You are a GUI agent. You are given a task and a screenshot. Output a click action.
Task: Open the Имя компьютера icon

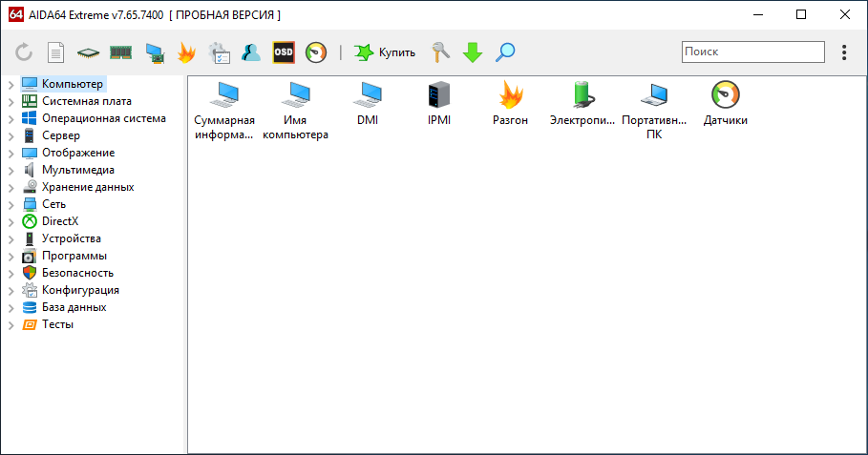pos(296,111)
